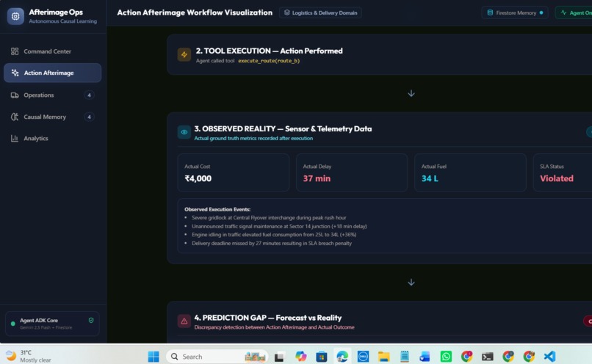
Task: Click the SLA Status Violated card
Action: click(x=563, y=172)
